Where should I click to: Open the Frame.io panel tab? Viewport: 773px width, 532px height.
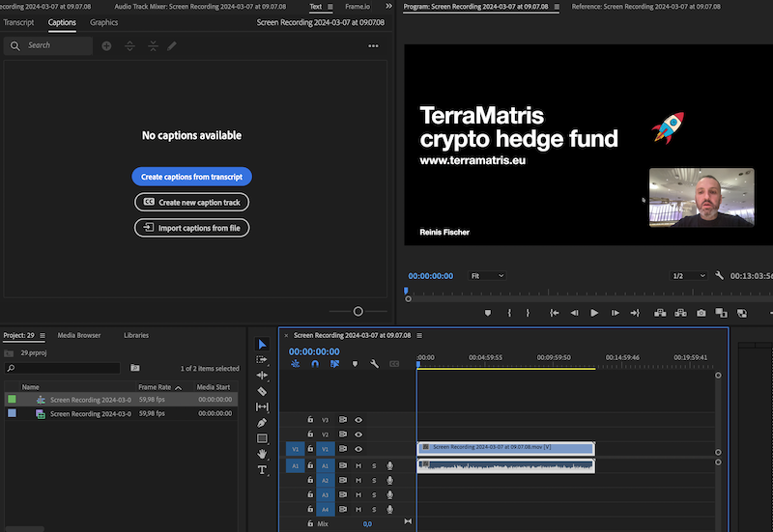tap(358, 7)
